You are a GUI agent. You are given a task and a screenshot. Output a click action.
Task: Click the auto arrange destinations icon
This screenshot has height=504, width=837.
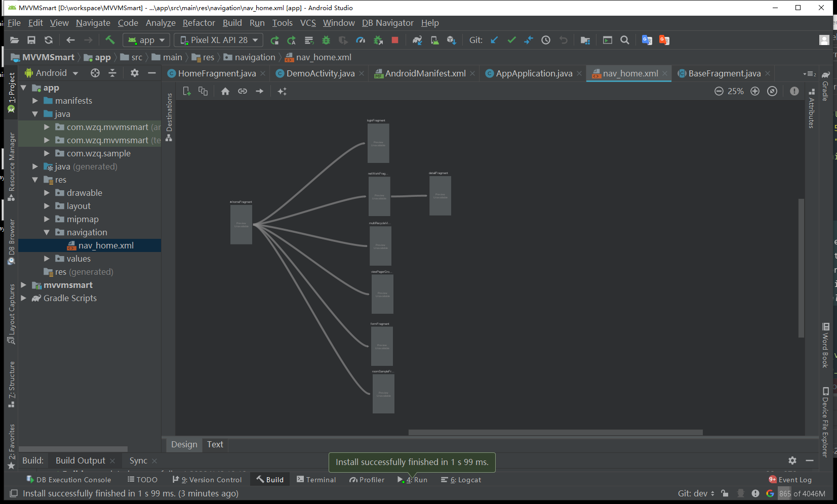pos(282,91)
